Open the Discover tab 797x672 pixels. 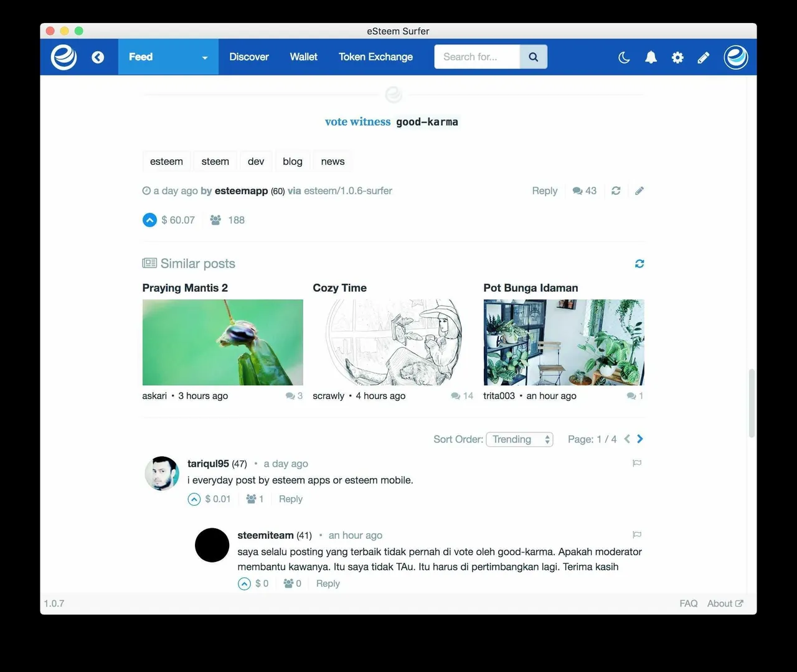[249, 57]
